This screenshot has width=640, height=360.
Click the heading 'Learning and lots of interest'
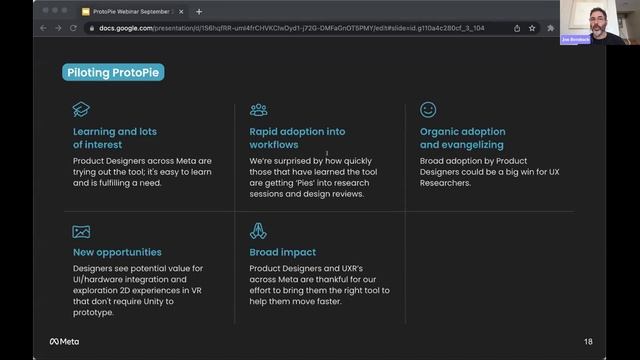click(115, 138)
